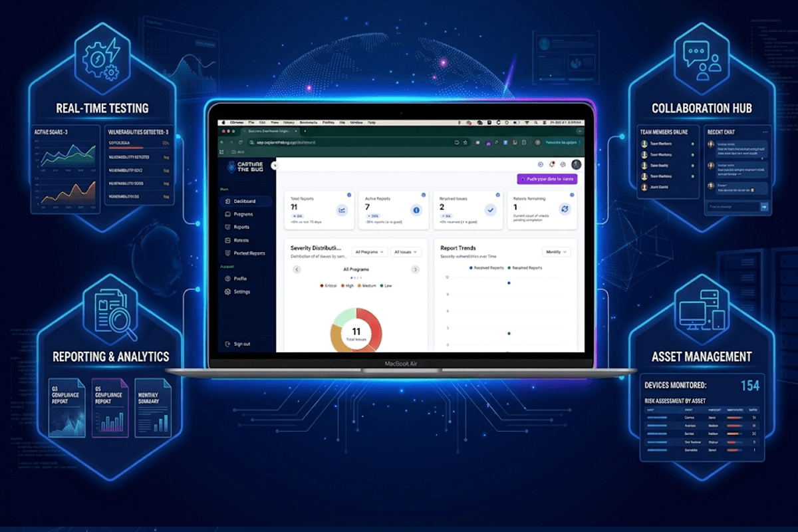Click the Resolved Issues checkmark icon
The height and width of the screenshot is (532, 798).
491,210
